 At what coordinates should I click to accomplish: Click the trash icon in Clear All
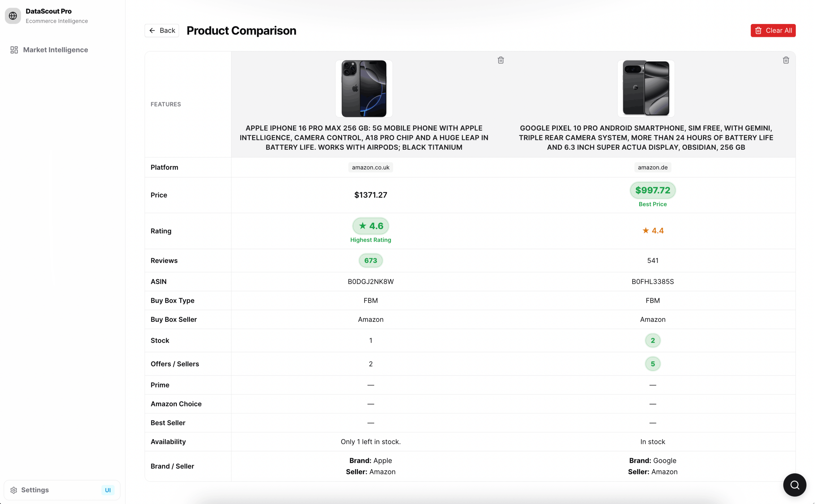point(758,31)
